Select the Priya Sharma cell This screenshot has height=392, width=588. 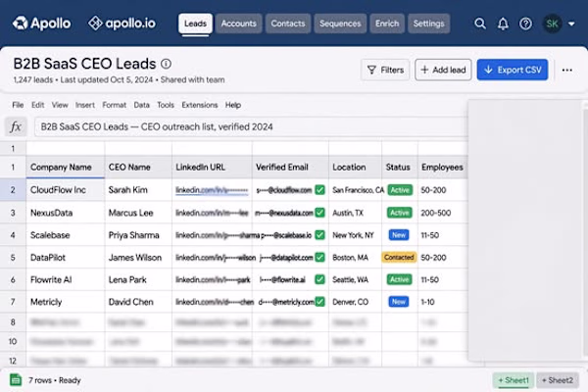(138, 235)
